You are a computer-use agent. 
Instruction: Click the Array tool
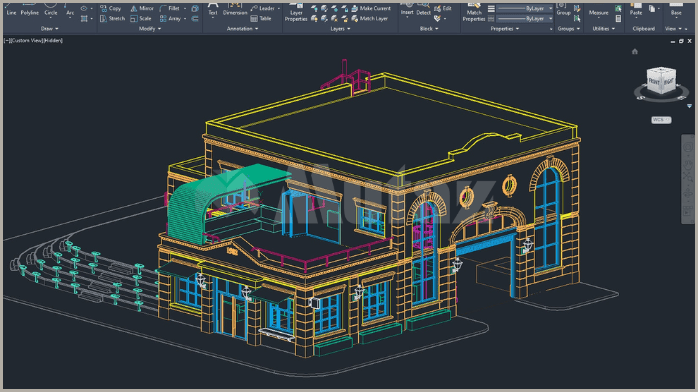pos(170,19)
